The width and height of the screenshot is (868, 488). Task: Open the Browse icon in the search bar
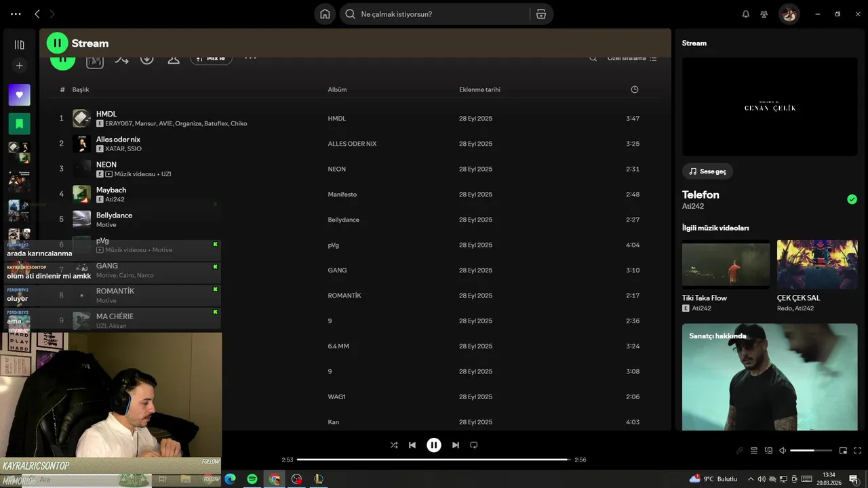tap(541, 14)
